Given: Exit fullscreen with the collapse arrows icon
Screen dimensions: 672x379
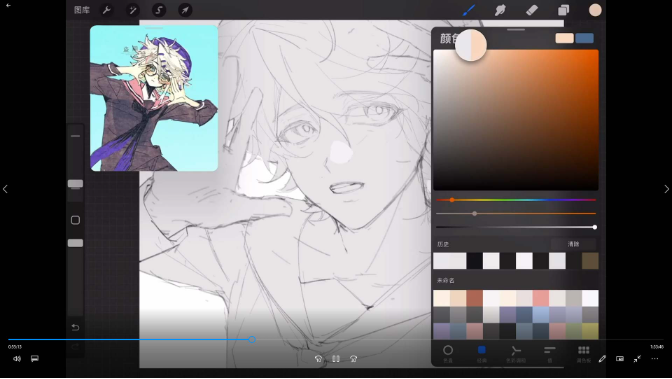Looking at the screenshot, I should pyautogui.click(x=637, y=358).
